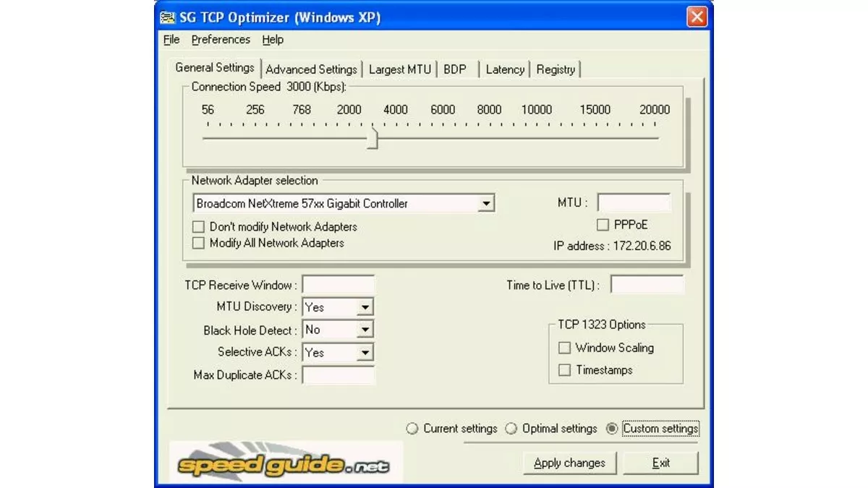Open the Largest MTU tab
The height and width of the screenshot is (488, 868).
click(399, 69)
